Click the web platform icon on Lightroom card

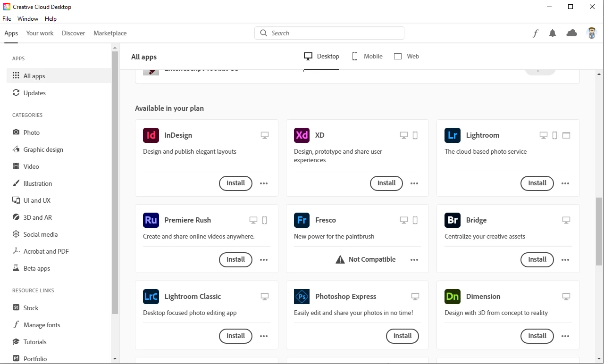(x=567, y=135)
